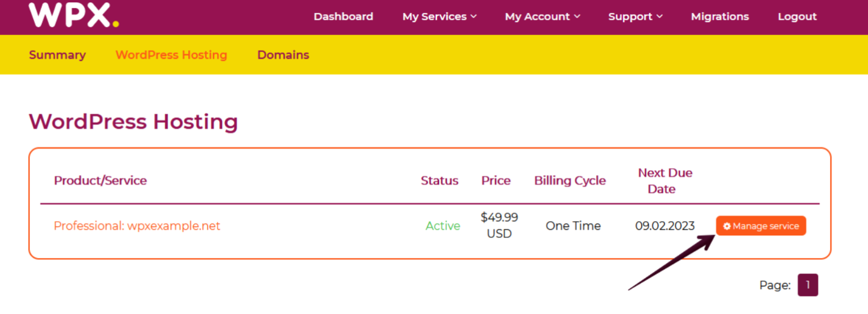Click gear icon in Manage service button
868x314 pixels.
point(727,226)
